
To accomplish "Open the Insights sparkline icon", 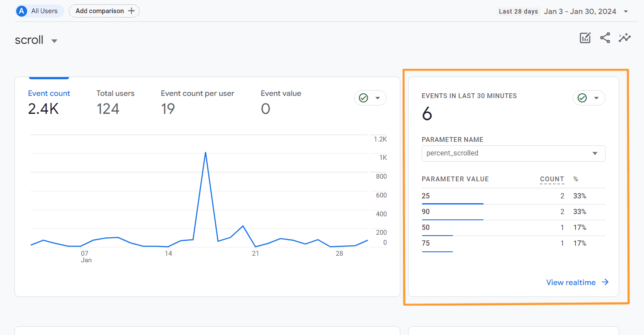I will point(625,38).
